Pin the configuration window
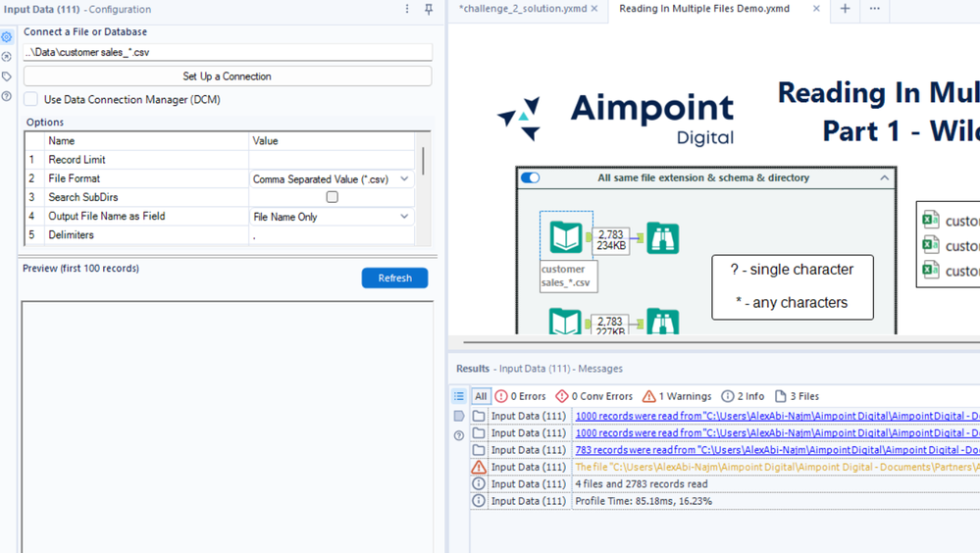This screenshot has width=980, height=553. coord(429,9)
